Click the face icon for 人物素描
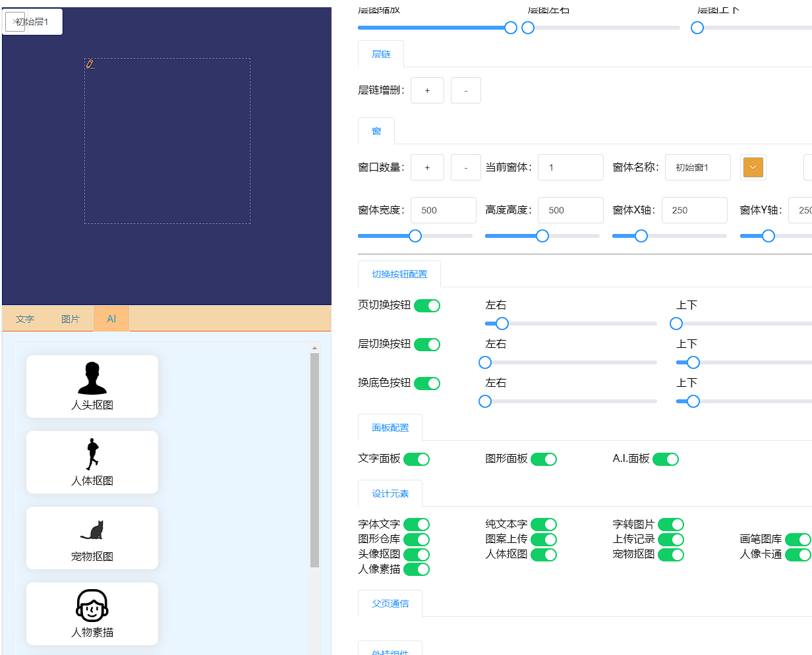The image size is (812, 655). [92, 606]
